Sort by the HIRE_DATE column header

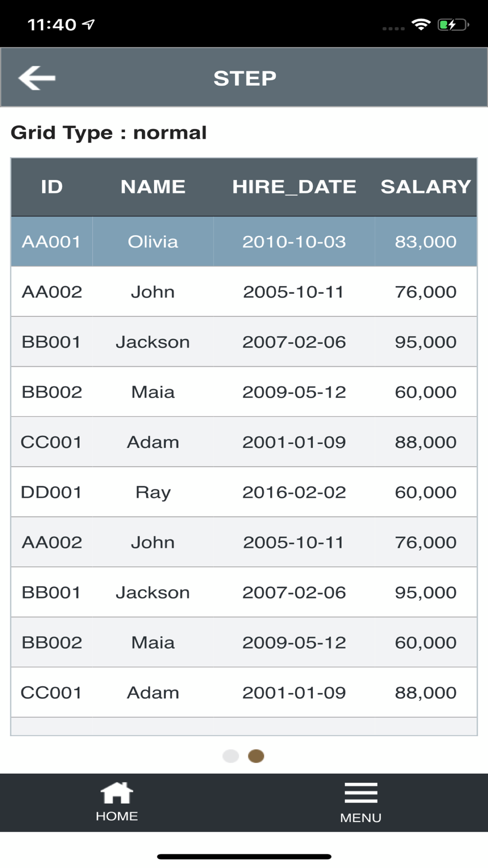pos(294,187)
